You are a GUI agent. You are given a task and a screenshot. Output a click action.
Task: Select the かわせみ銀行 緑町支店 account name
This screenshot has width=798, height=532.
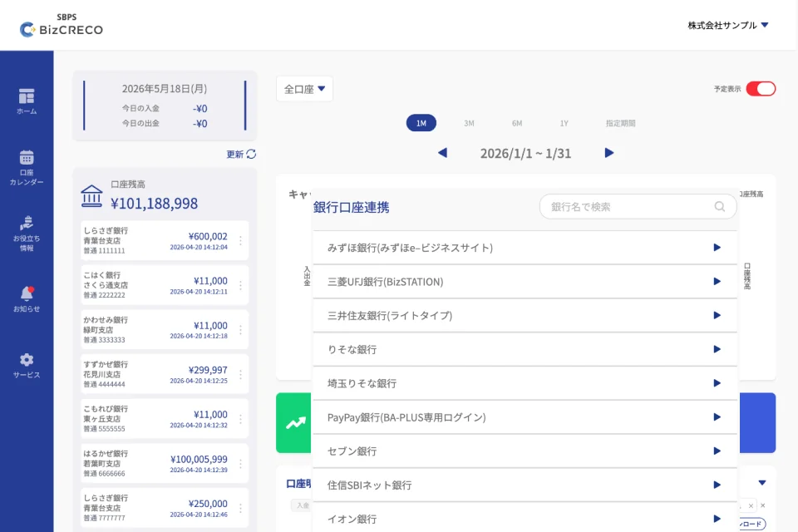point(106,325)
